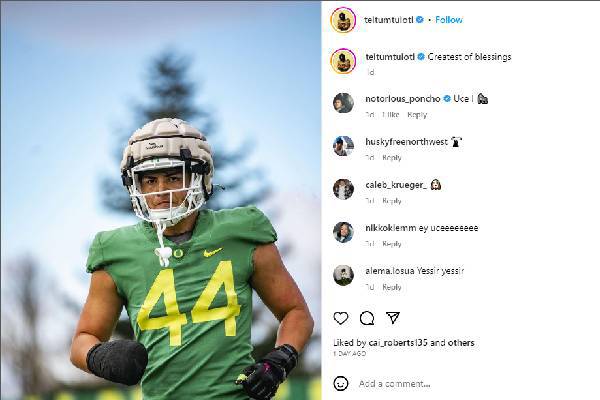Click the football player photo
The width and height of the screenshot is (600, 400).
[x=161, y=200]
